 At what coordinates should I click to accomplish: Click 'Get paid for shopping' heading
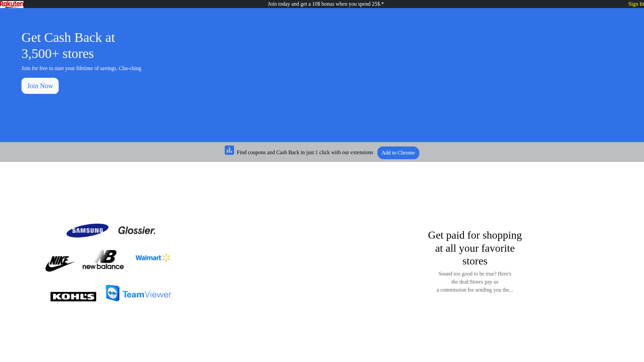click(475, 248)
